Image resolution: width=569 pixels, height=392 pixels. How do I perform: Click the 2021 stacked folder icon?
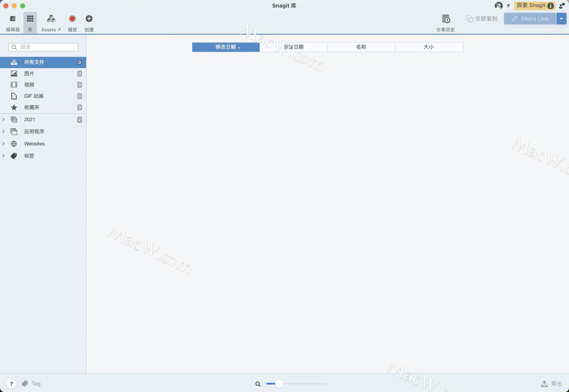[14, 119]
